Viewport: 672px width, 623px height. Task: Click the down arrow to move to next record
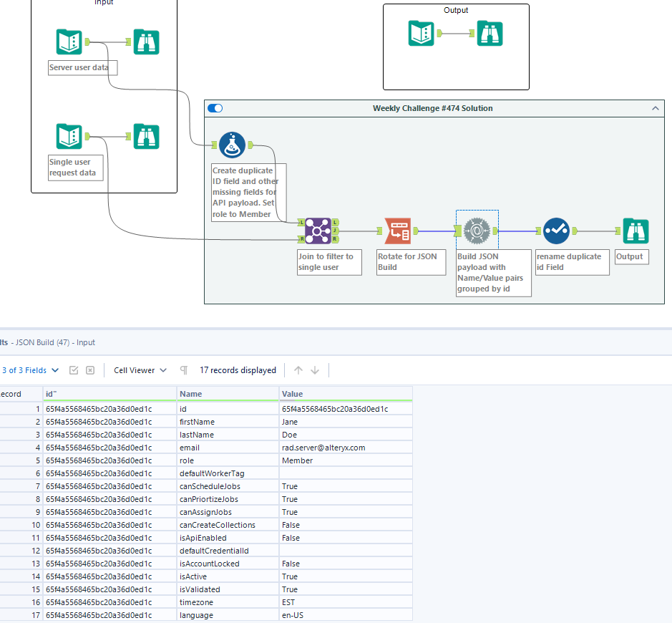point(314,370)
